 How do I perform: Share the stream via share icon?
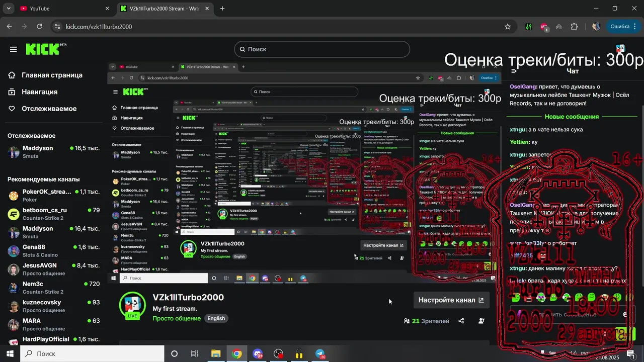(461, 321)
